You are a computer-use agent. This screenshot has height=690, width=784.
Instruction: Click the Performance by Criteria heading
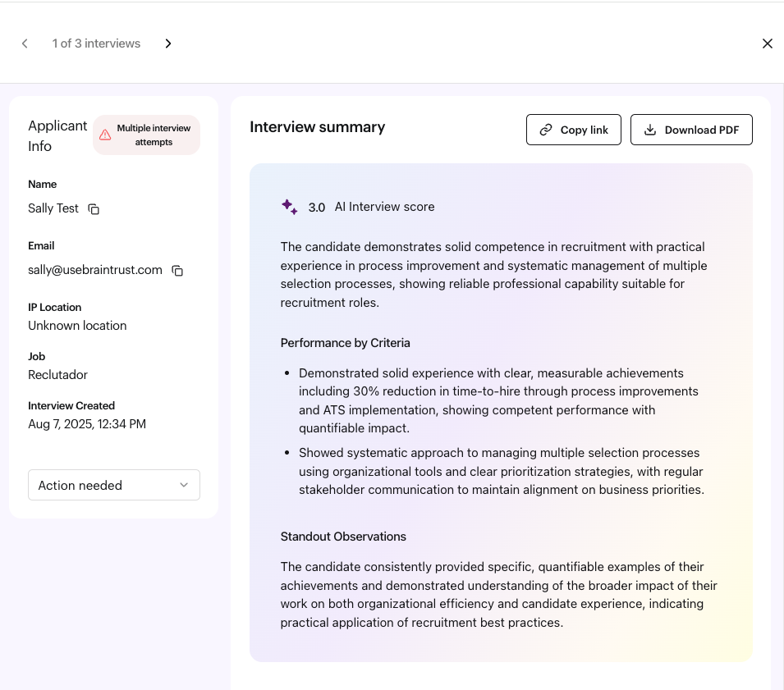point(345,343)
